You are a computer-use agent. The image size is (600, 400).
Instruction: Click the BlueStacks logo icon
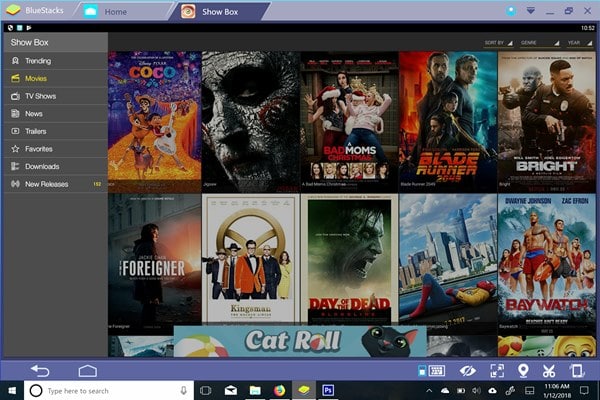[14, 10]
